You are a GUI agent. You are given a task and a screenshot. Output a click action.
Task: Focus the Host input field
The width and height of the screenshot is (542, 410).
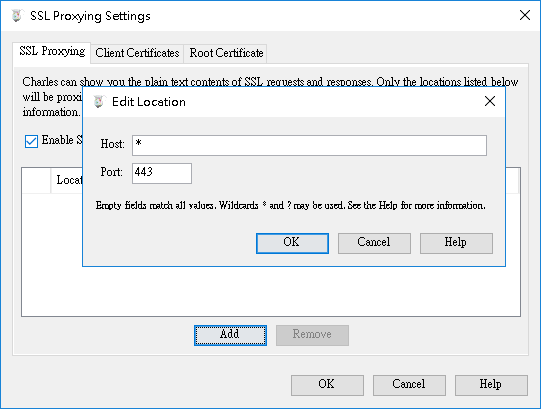point(309,145)
